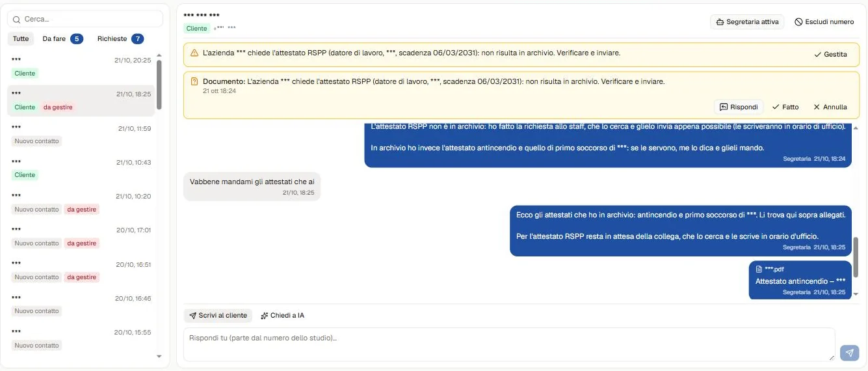868x371 pixels.
Task: Select Scrivi al cliente mode
Action: (218, 316)
